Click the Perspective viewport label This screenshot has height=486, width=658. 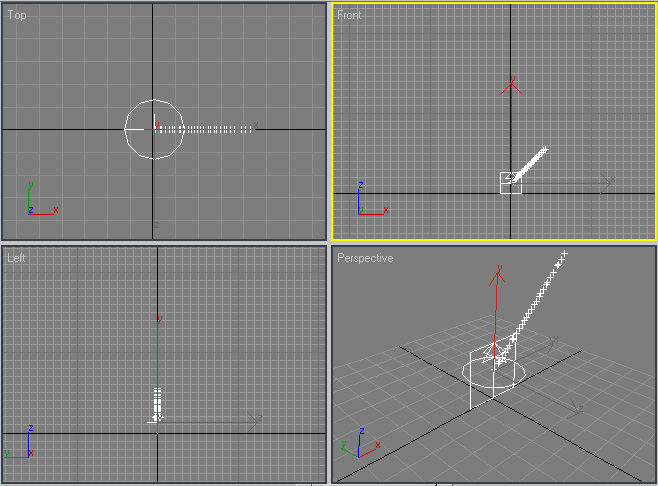[x=365, y=258]
